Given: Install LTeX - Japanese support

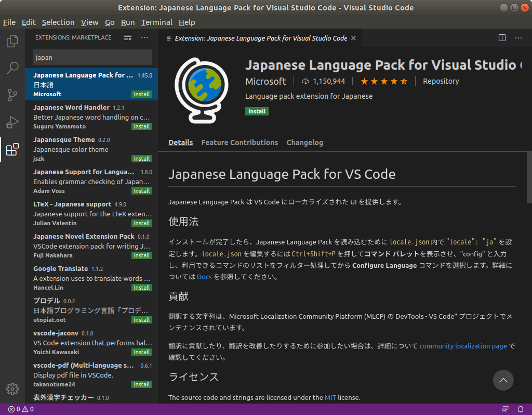Looking at the screenshot, I should point(142,223).
